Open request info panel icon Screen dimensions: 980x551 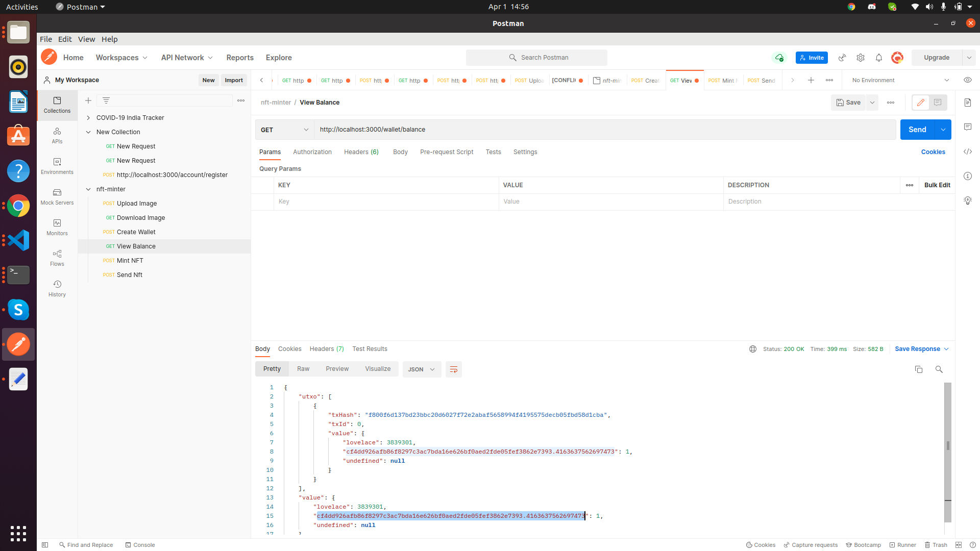coord(968,176)
